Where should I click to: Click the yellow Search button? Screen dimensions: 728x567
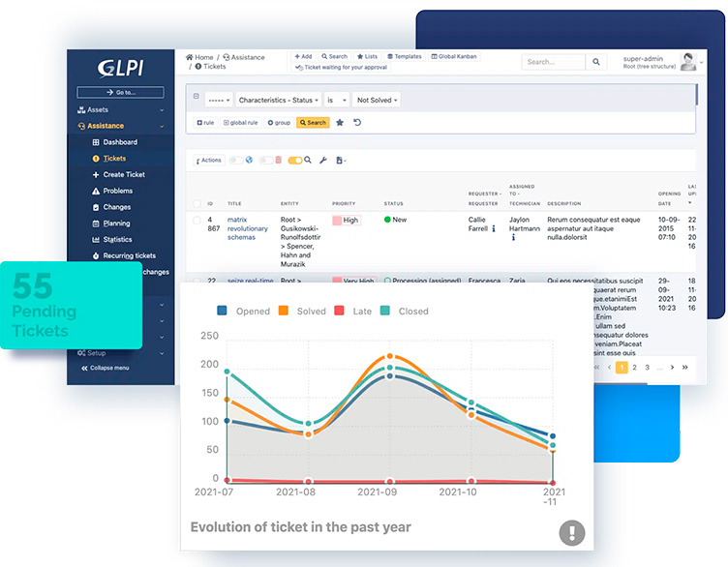[x=313, y=123]
